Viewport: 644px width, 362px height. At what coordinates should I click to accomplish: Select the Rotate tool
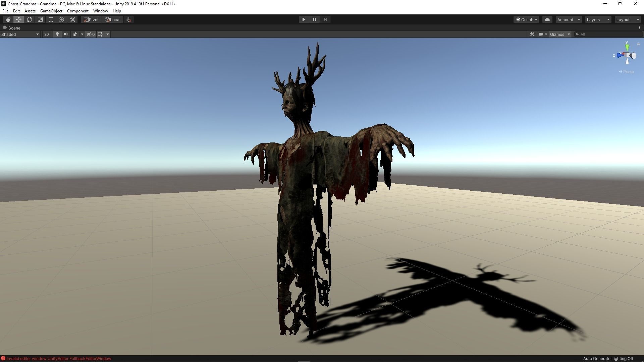point(30,19)
